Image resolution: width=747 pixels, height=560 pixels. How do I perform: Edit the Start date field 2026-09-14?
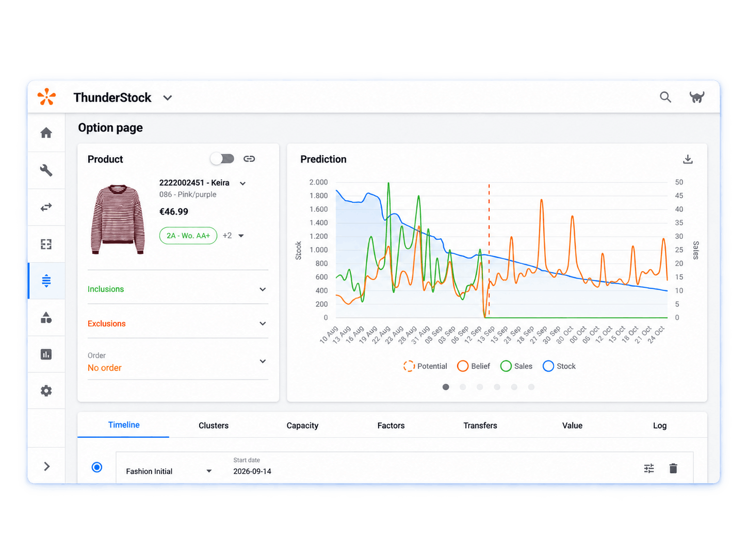pos(252,471)
